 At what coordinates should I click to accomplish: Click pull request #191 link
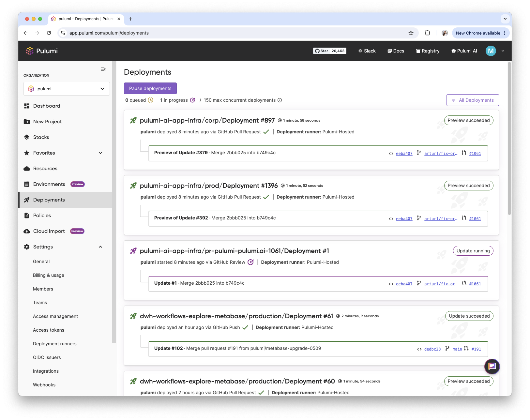pos(476,349)
